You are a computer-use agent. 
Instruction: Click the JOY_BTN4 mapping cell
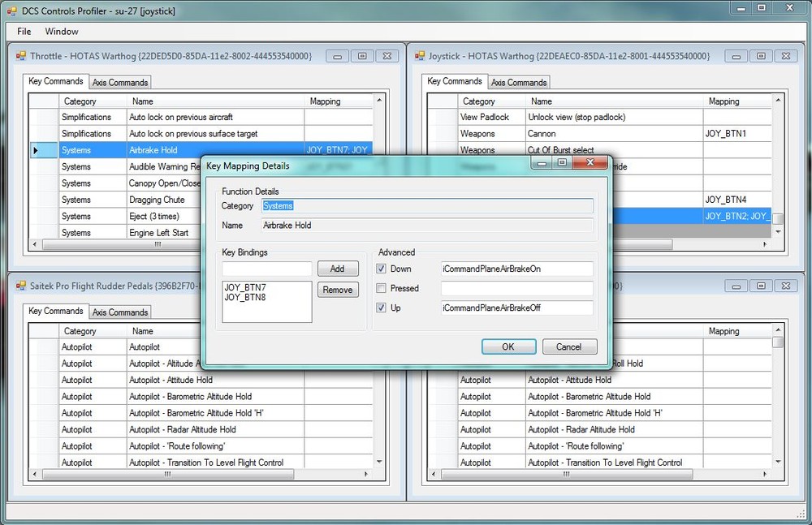(737, 200)
